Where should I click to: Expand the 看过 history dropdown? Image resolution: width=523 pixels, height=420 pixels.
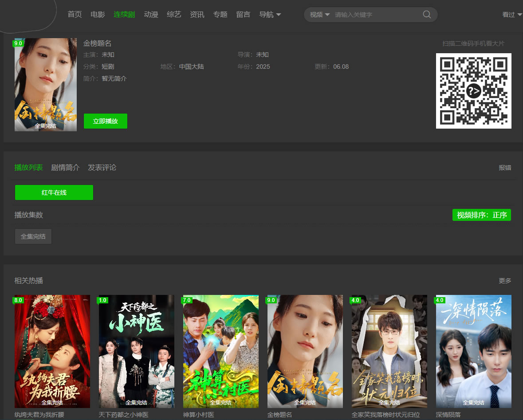point(512,15)
